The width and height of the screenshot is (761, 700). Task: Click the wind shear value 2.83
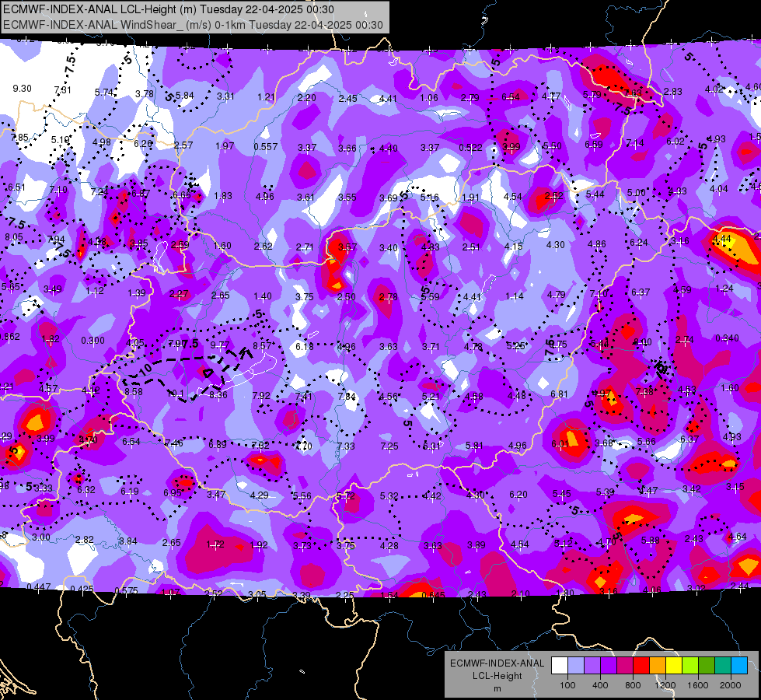(672, 91)
